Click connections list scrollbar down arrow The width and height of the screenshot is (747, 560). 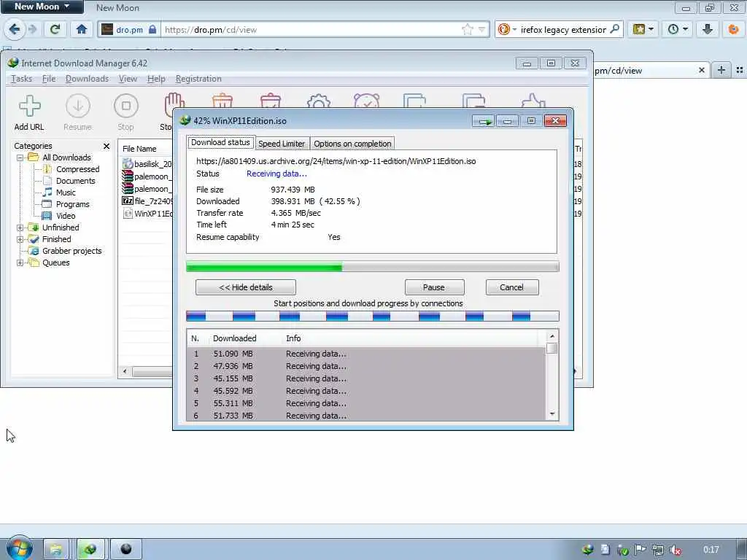[551, 414]
